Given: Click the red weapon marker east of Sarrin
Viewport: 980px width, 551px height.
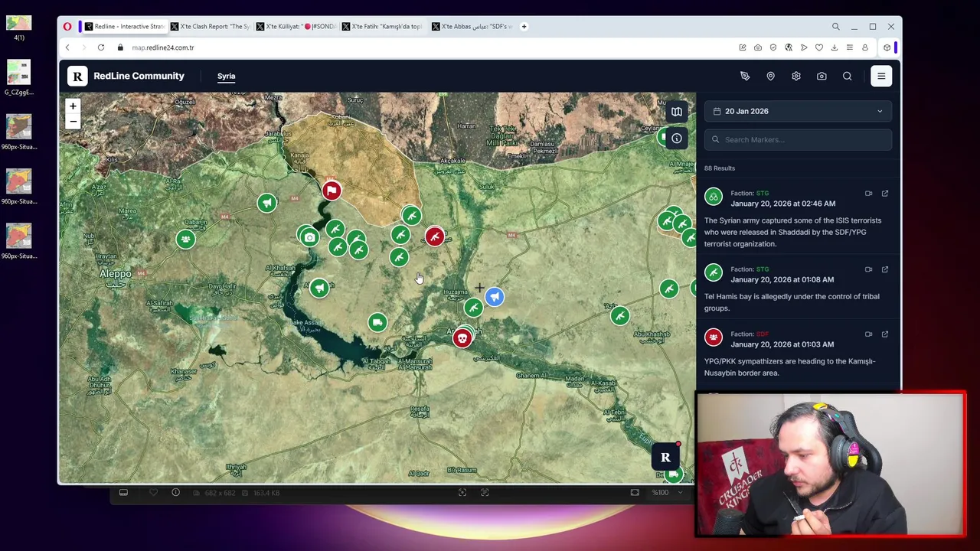Looking at the screenshot, I should pos(435,236).
